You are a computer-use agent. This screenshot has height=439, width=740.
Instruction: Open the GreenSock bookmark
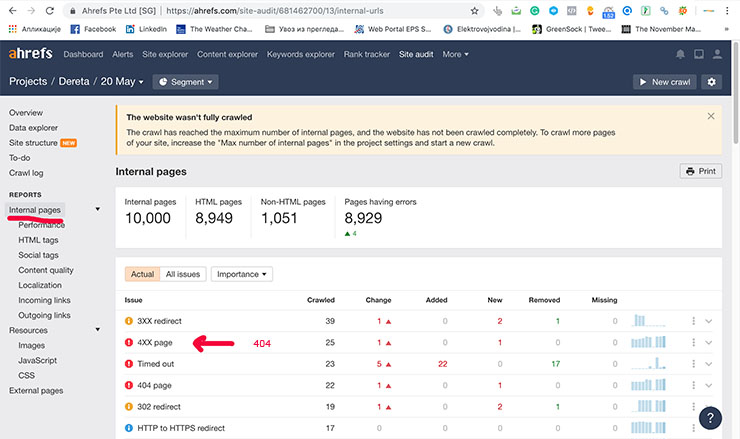tap(571, 29)
